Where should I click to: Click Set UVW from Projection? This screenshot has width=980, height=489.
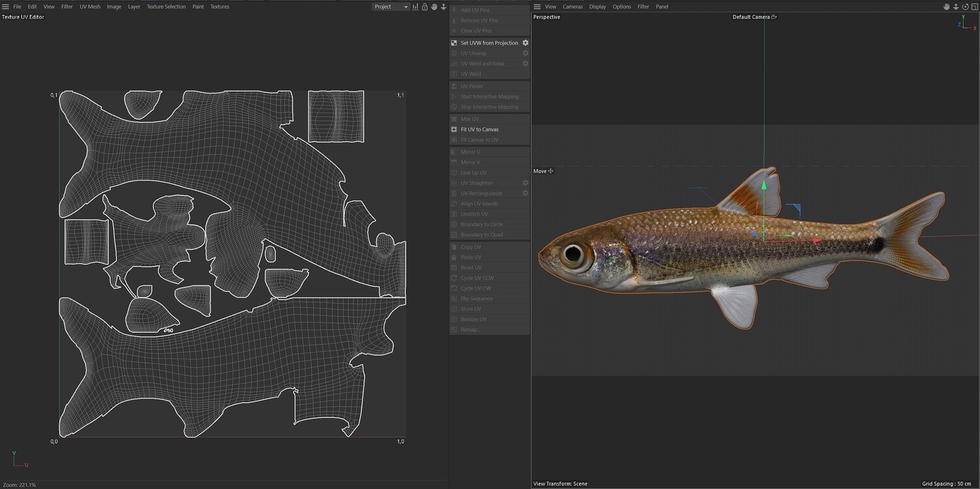click(489, 43)
